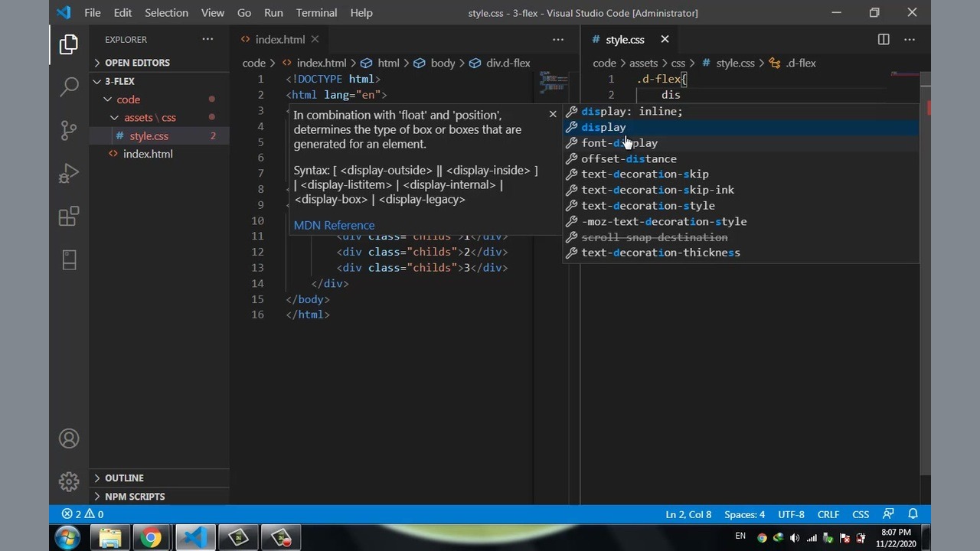Open the Terminal menu
Viewport: 980px width, 551px height.
318,13
